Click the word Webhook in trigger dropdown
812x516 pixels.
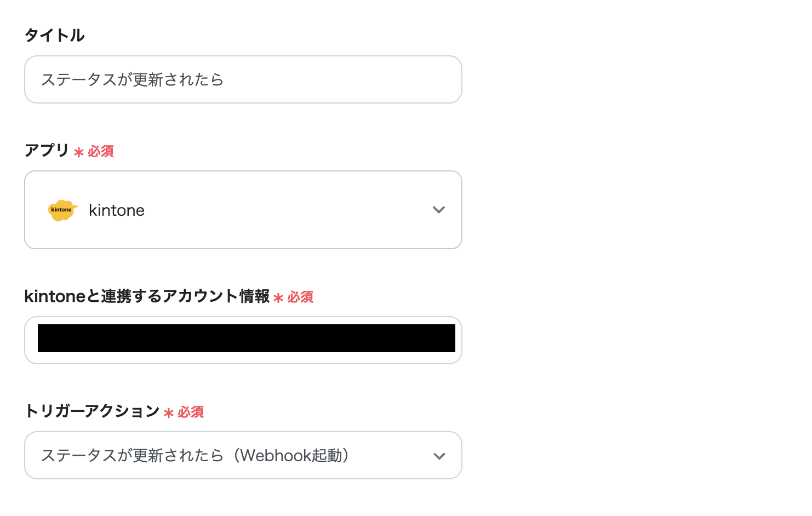(267, 456)
